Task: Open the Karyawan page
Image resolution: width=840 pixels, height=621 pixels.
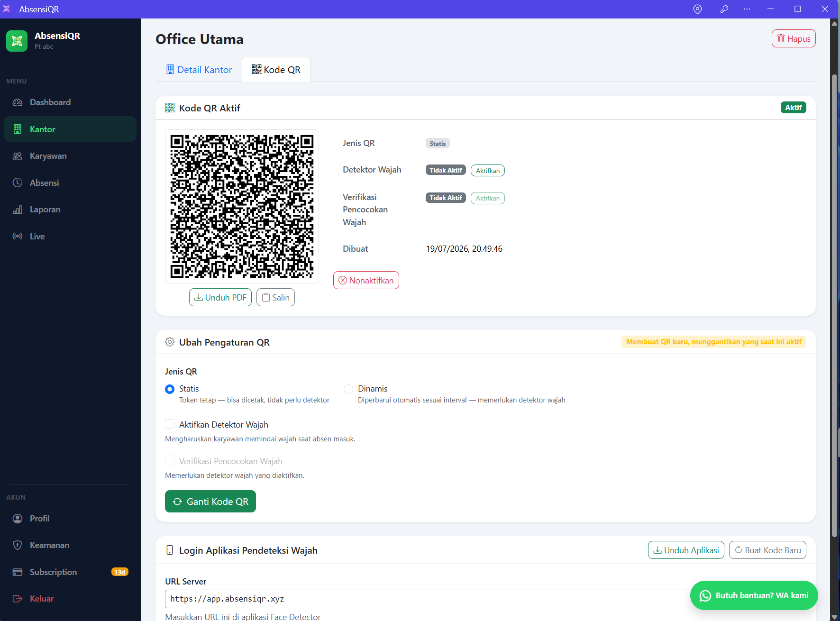Action: pyautogui.click(x=70, y=156)
